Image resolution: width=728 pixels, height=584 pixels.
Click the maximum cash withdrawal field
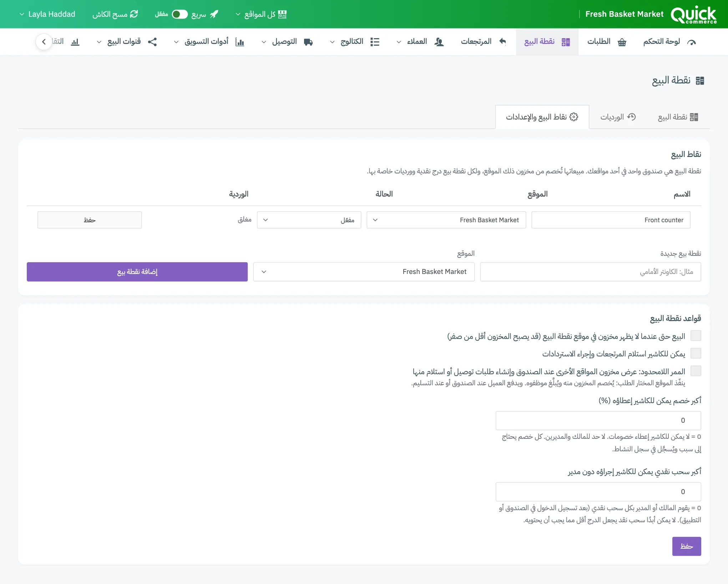coord(598,492)
